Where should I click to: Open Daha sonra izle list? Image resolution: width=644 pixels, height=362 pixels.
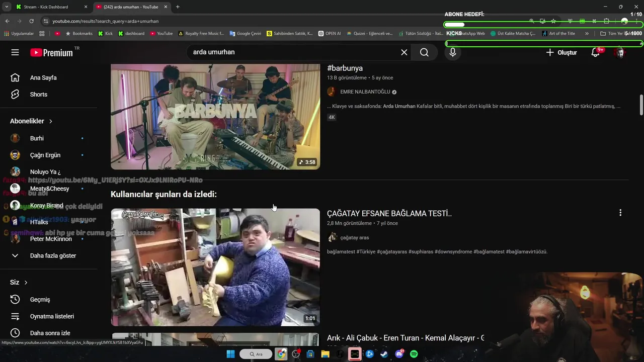tap(49, 333)
